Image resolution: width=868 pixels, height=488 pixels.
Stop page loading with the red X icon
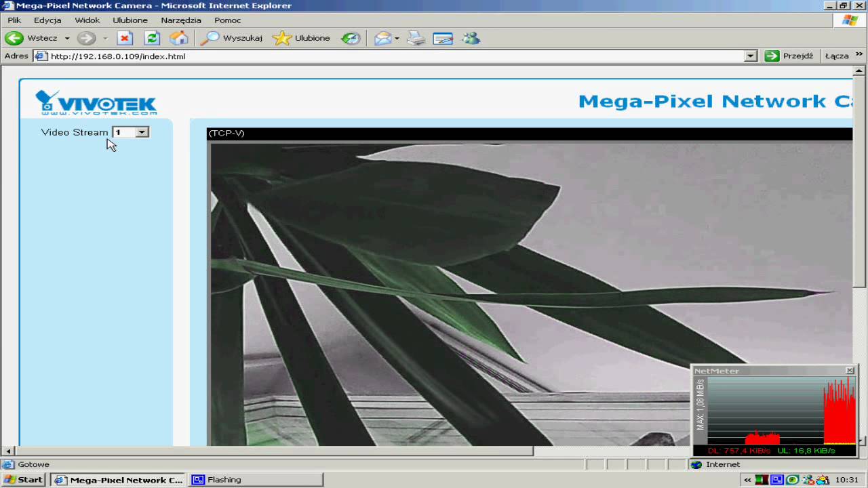coord(125,38)
